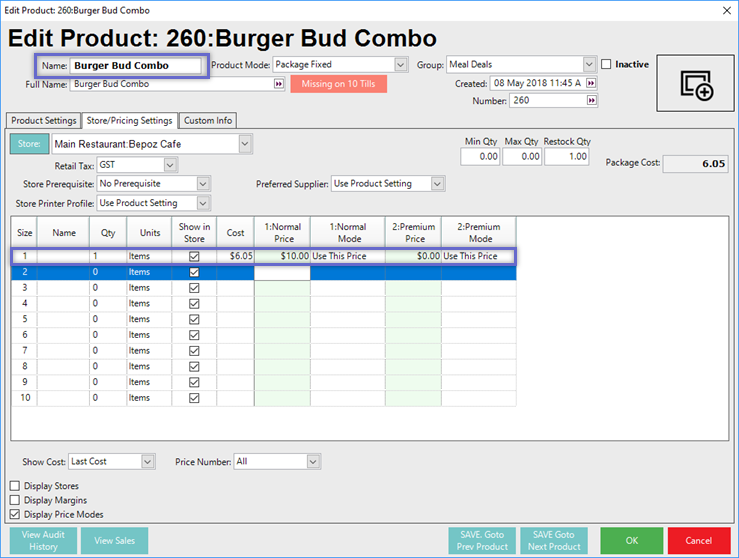This screenshot has height=558, width=739.
Task: Click arrow icon beside Full Name field
Action: point(278,84)
